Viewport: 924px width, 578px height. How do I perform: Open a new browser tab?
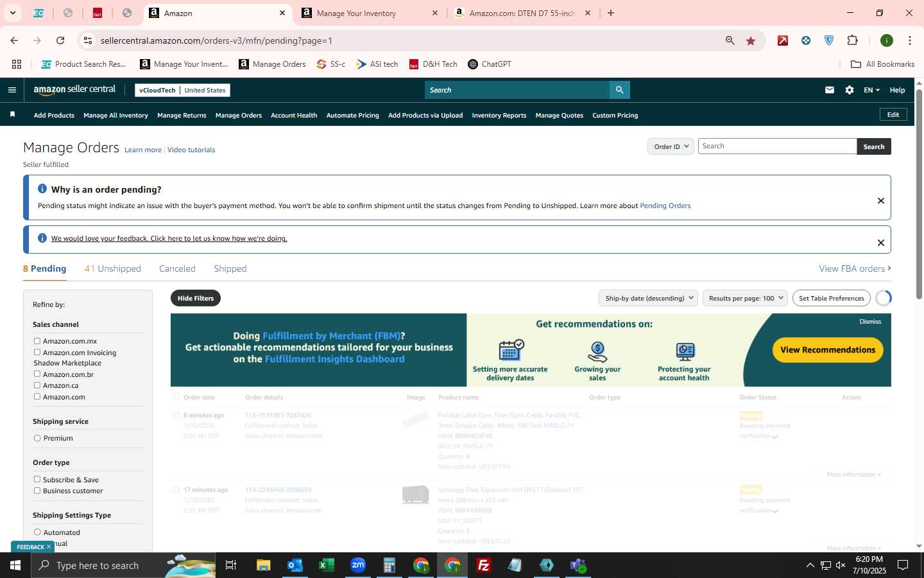tap(611, 13)
